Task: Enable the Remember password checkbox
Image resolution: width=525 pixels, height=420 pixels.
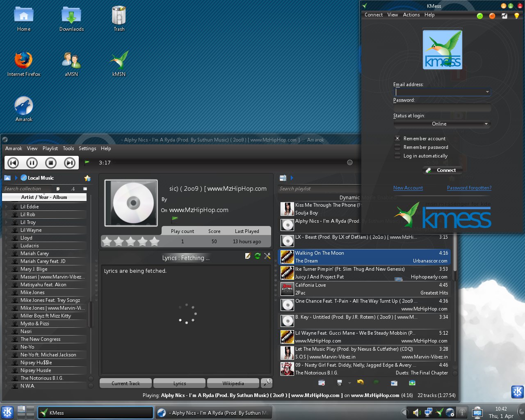Action: pyautogui.click(x=397, y=147)
